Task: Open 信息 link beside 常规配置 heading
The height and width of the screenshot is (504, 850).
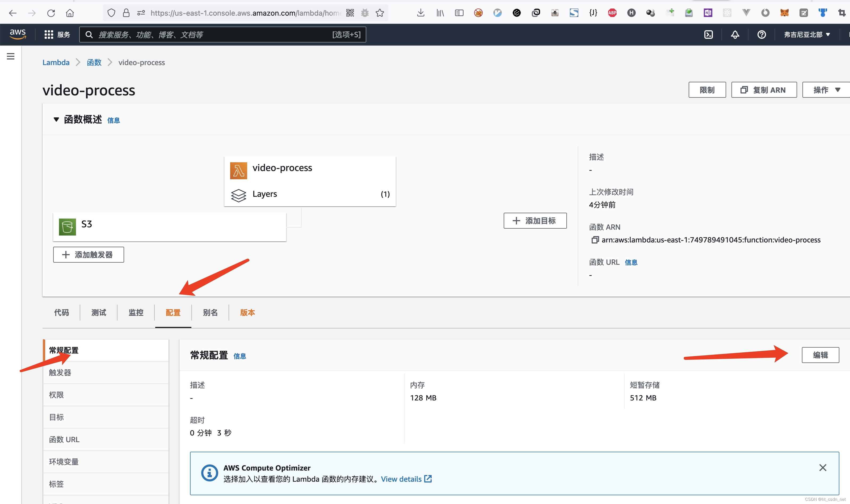Action: coord(239,356)
